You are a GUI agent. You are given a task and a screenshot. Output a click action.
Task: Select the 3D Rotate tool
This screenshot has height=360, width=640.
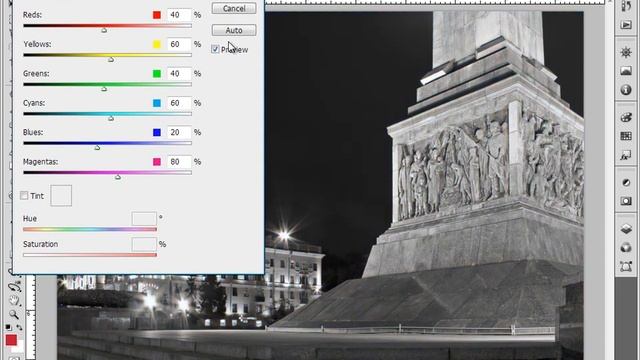tap(14, 287)
